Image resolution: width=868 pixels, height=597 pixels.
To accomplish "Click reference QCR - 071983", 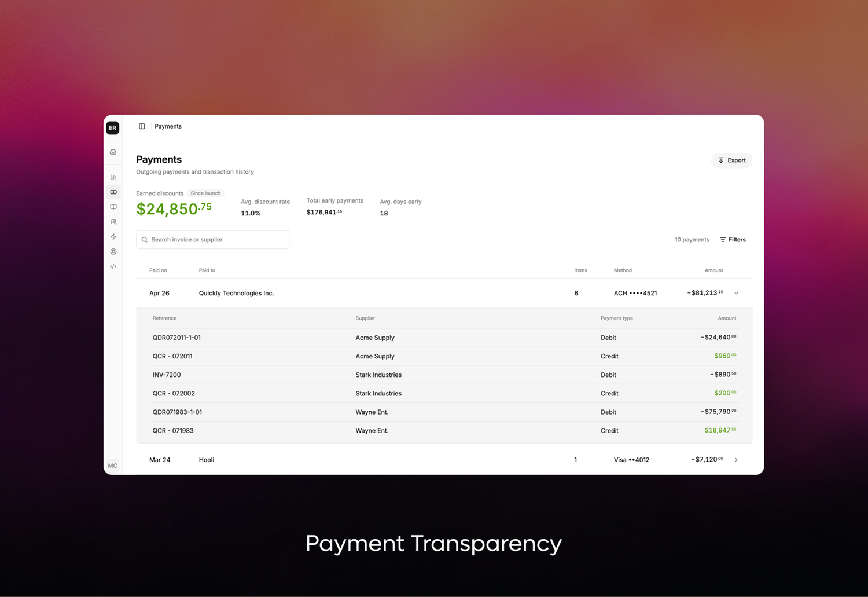I will 173,431.
